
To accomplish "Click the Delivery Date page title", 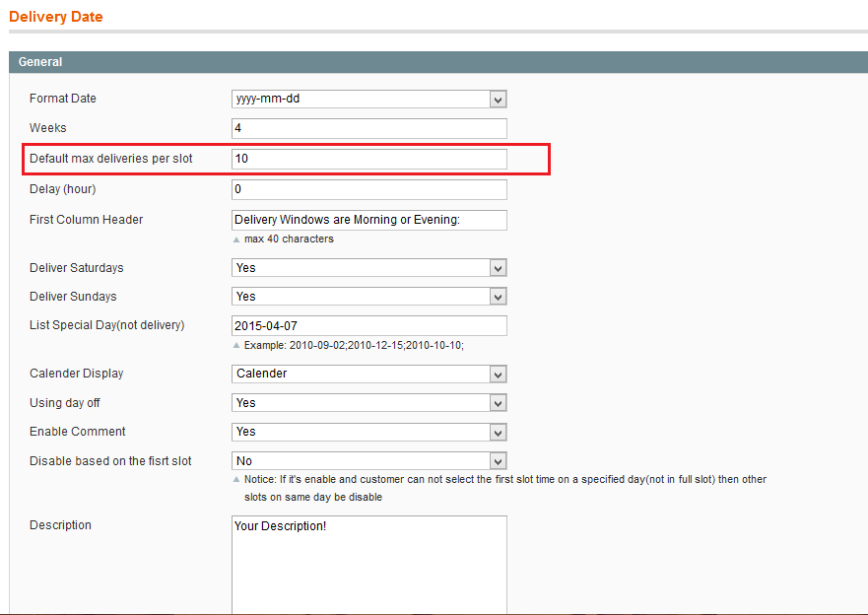I will 56,17.
